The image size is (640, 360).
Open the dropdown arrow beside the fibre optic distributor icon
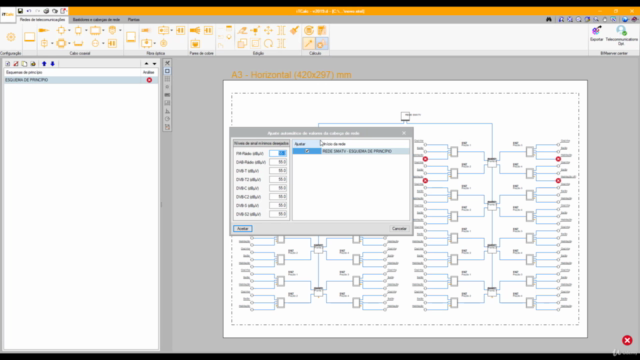tap(171, 30)
